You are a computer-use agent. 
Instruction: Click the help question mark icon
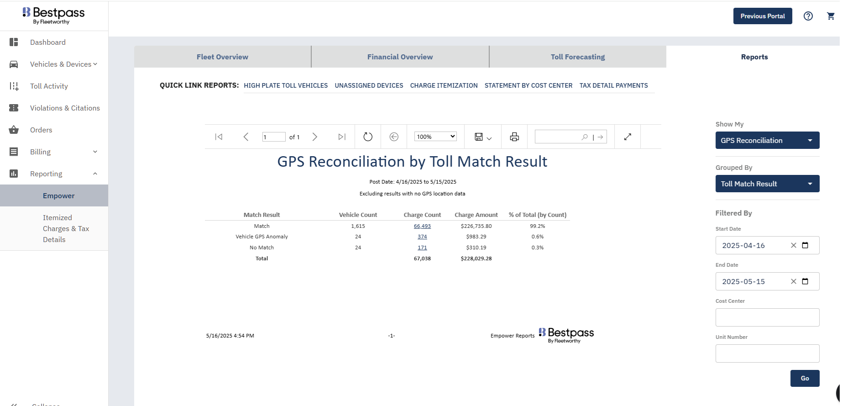808,16
